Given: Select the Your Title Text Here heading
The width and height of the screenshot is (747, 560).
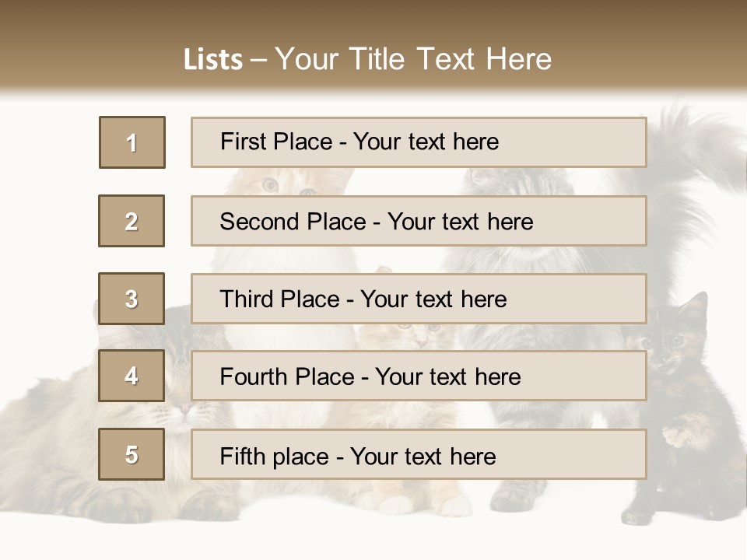Looking at the screenshot, I should pos(413,59).
